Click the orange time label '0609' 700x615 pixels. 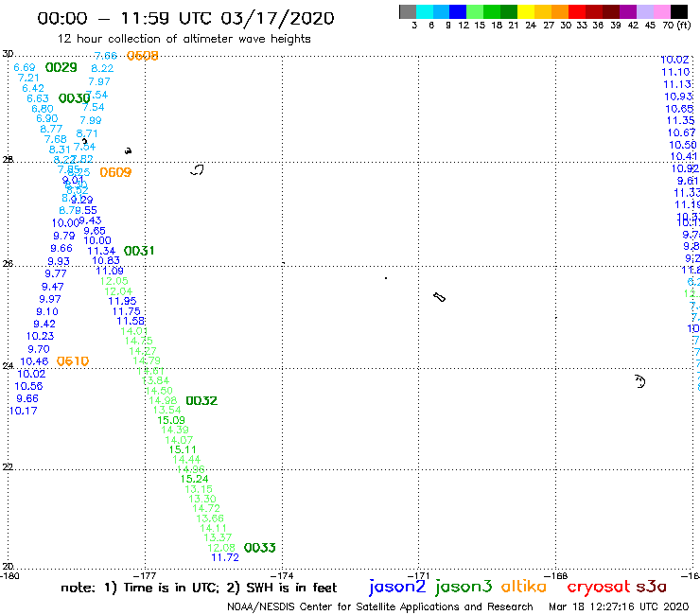(x=115, y=172)
